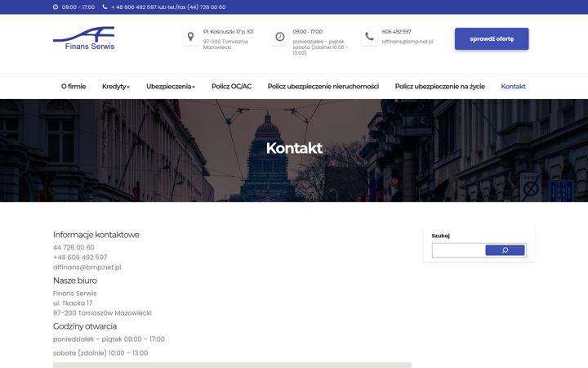588x368 pixels.
Task: Click the map pin location icon
Action: pyautogui.click(x=190, y=37)
